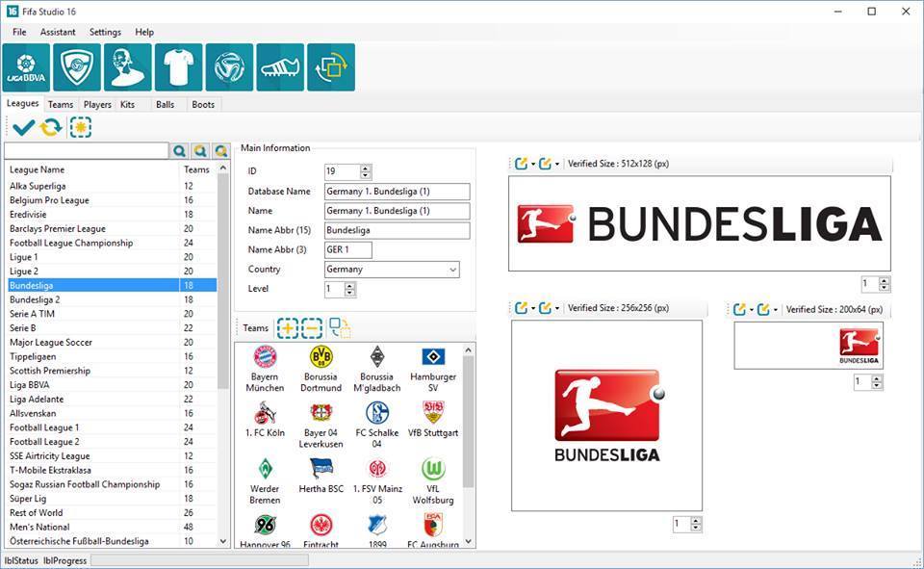Select the Borussia Dortmund team crest
This screenshot has height=569, width=924.
321,357
